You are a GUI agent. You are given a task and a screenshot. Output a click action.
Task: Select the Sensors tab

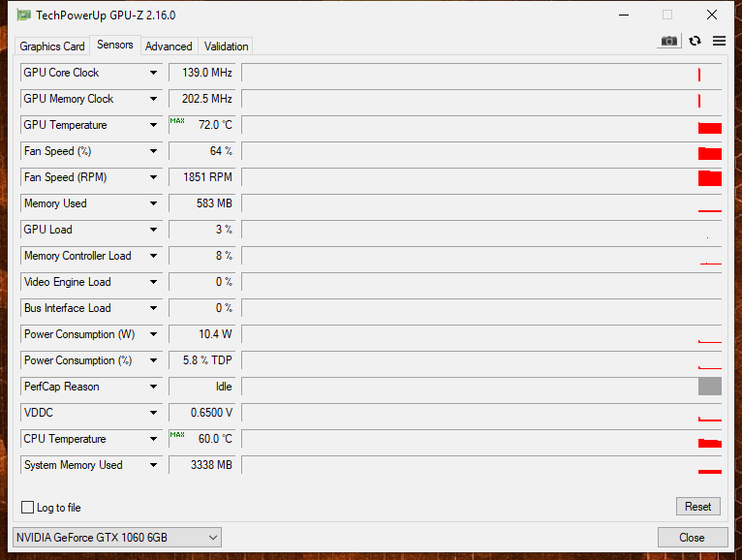[115, 45]
